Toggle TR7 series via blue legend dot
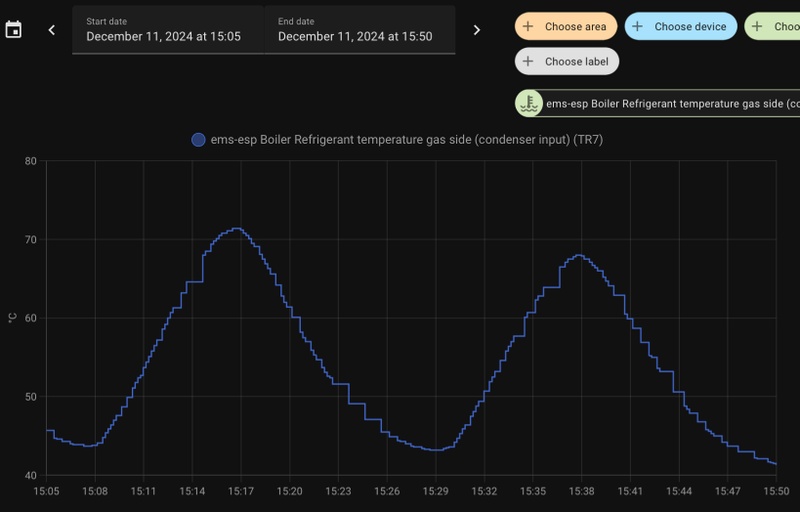The width and height of the screenshot is (800, 512). click(x=198, y=140)
